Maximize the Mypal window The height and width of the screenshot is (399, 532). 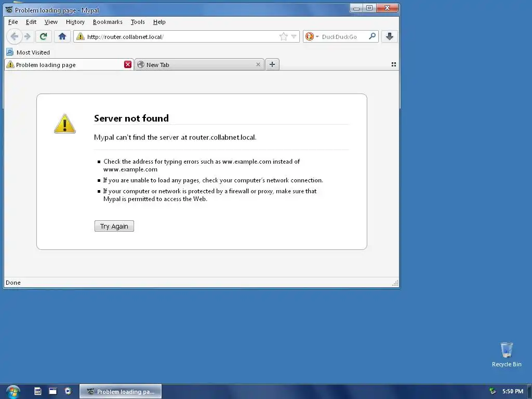click(x=369, y=8)
